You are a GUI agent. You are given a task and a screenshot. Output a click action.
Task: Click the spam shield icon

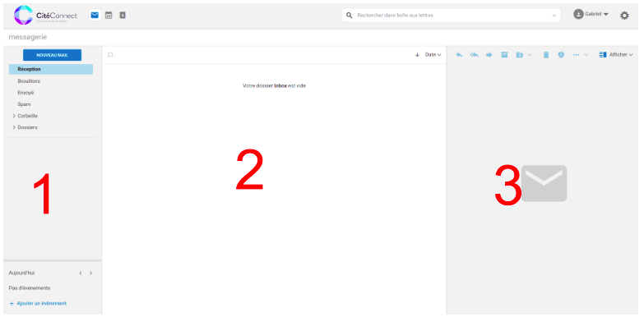click(x=561, y=55)
